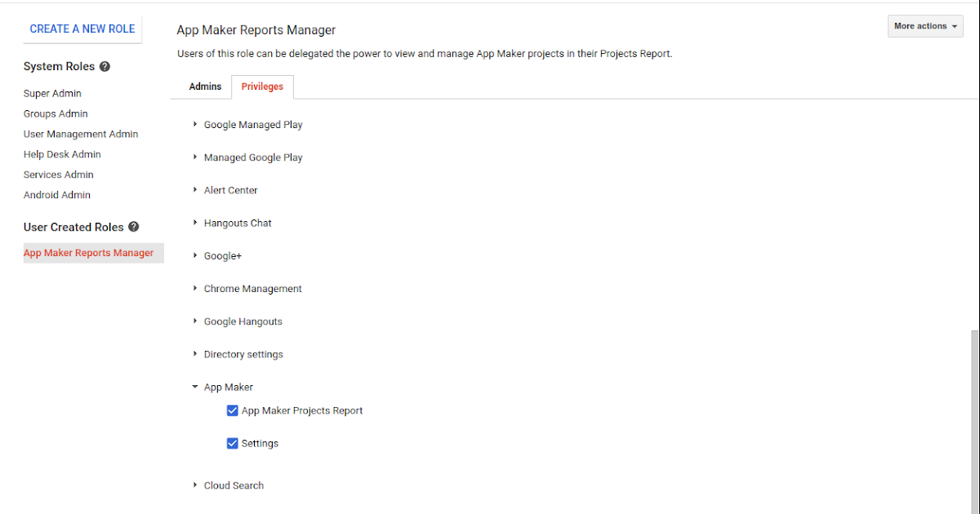Click the help icon beside System Roles
The height and width of the screenshot is (514, 980).
click(105, 66)
